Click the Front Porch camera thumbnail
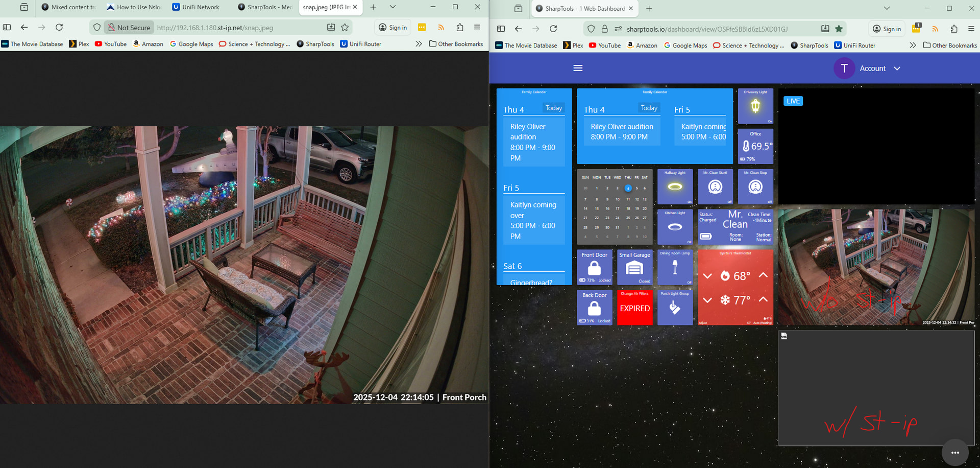The width and height of the screenshot is (980, 468). tap(876, 267)
